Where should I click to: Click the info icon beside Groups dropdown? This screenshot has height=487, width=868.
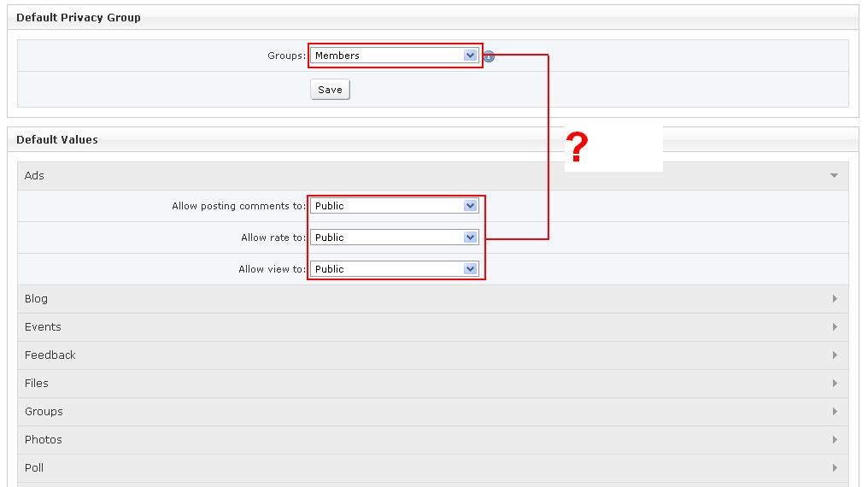pos(489,56)
